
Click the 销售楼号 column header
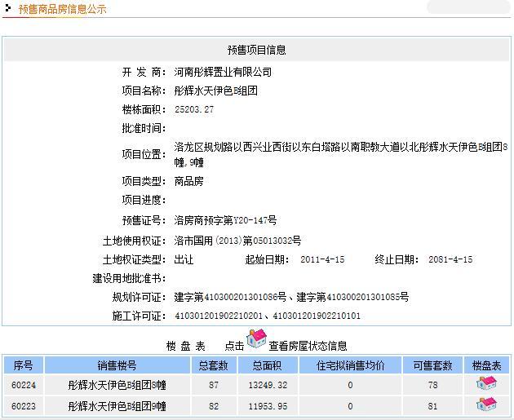[x=117, y=365]
